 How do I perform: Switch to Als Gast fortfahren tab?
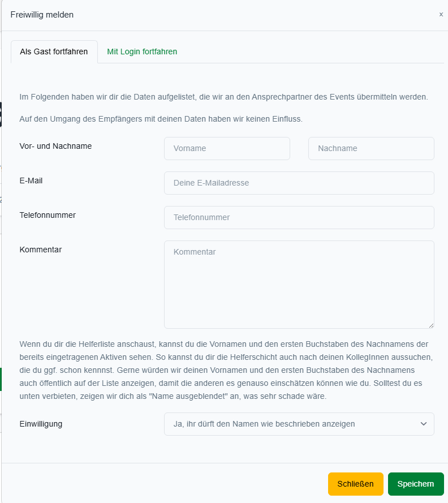(x=54, y=51)
